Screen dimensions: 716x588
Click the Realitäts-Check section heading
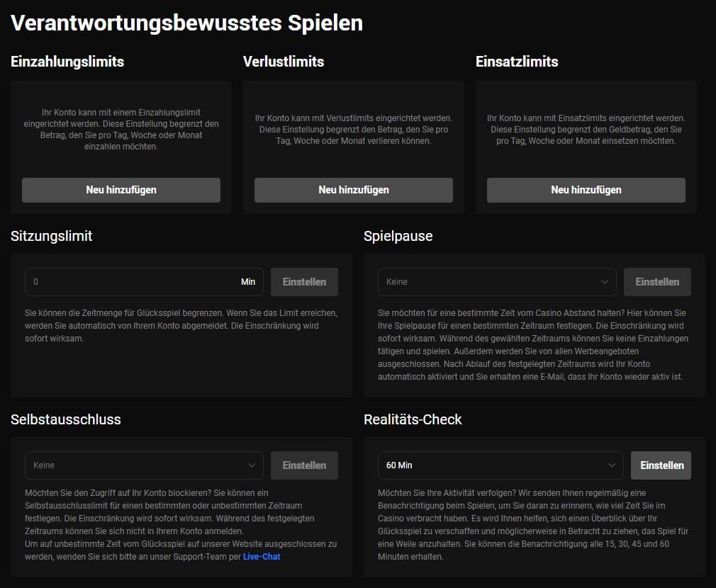point(412,419)
